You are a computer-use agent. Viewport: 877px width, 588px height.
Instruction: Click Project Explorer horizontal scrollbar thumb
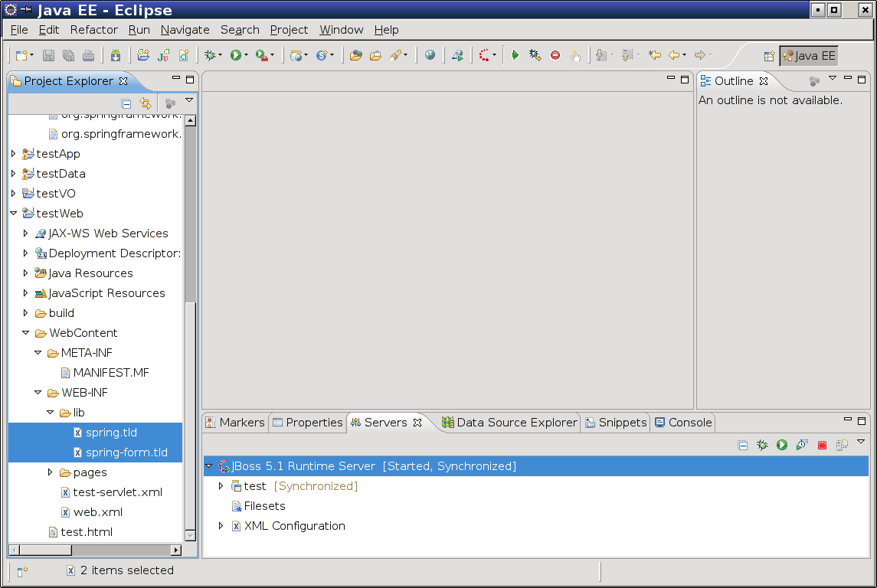tap(45, 550)
